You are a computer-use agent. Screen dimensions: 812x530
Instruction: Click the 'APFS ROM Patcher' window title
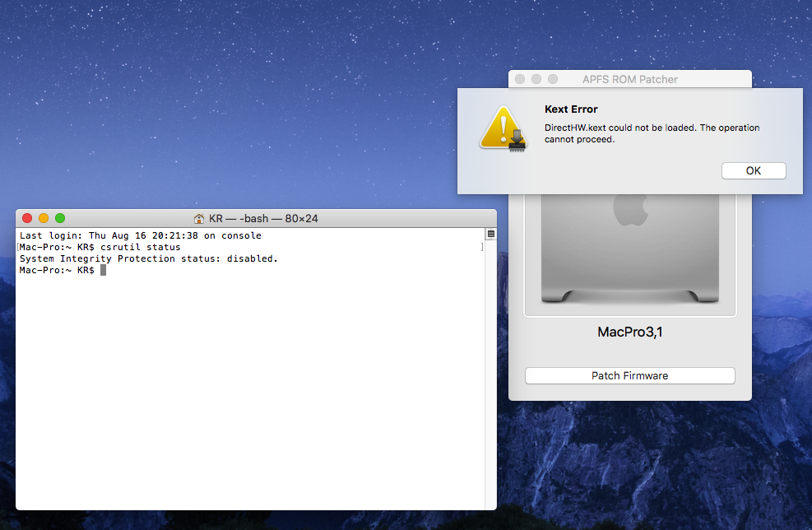[629, 79]
